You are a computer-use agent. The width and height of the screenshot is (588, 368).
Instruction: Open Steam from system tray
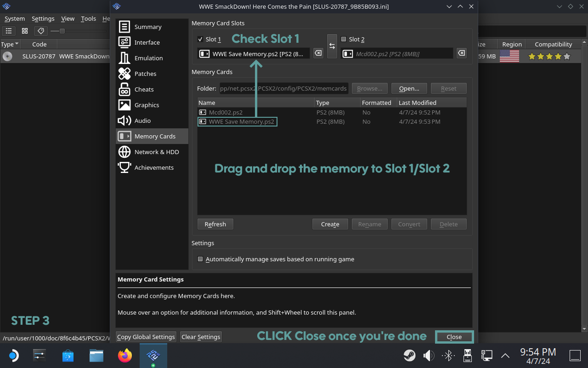click(409, 355)
